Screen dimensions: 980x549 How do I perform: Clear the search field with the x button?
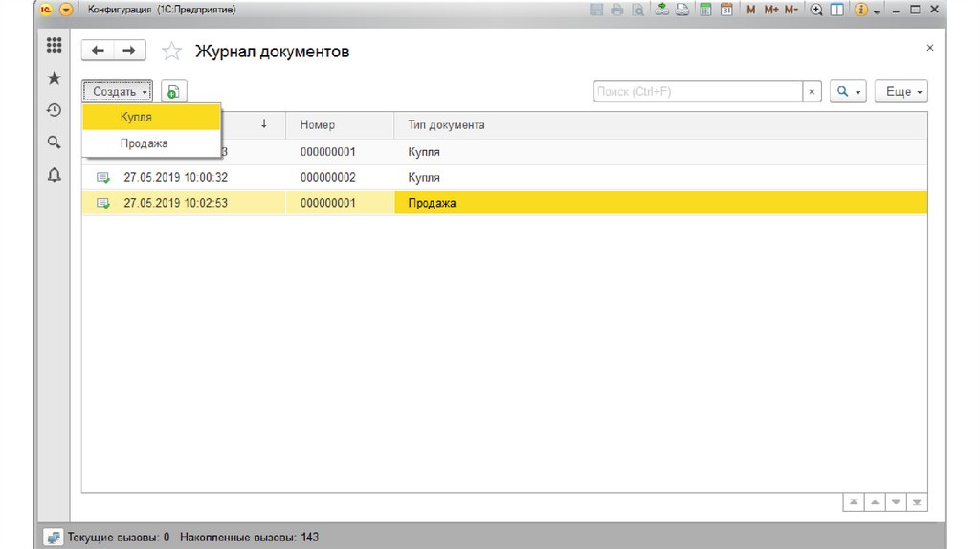812,91
